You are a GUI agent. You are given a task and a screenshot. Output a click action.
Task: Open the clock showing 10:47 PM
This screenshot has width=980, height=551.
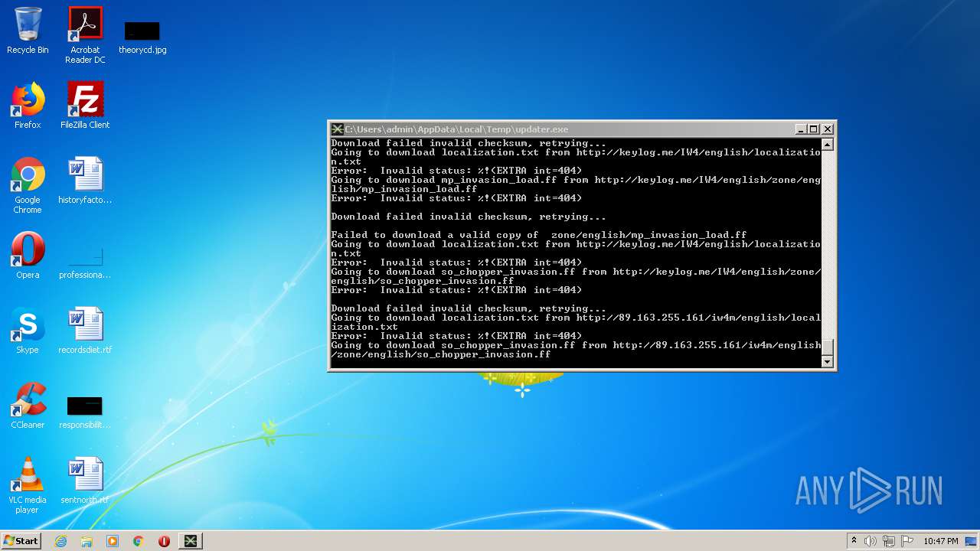pos(940,541)
